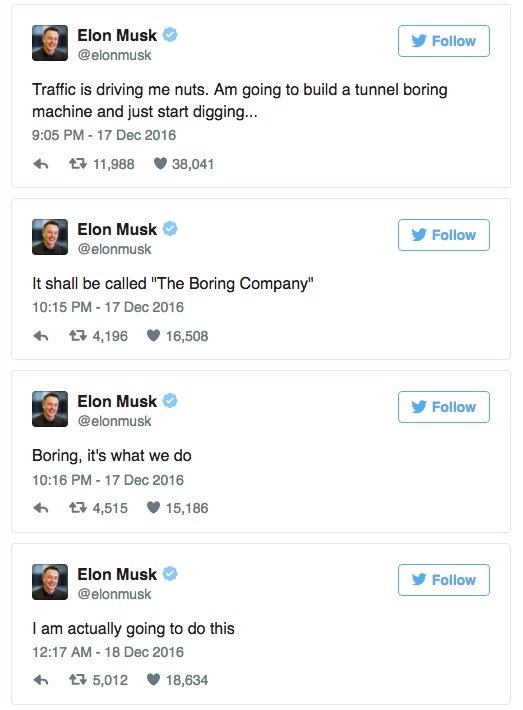Follow button on "Boring, it's what we do" tweet
The image size is (523, 710).
click(x=444, y=407)
